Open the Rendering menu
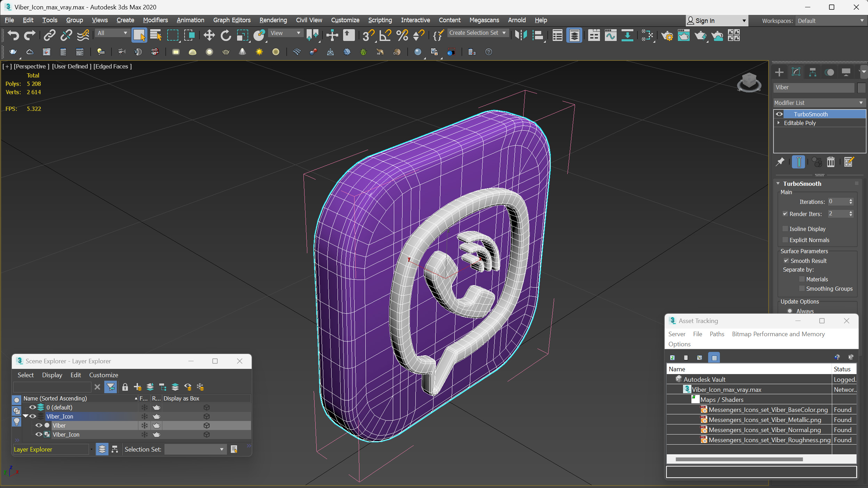The width and height of the screenshot is (868, 488). pyautogui.click(x=273, y=20)
